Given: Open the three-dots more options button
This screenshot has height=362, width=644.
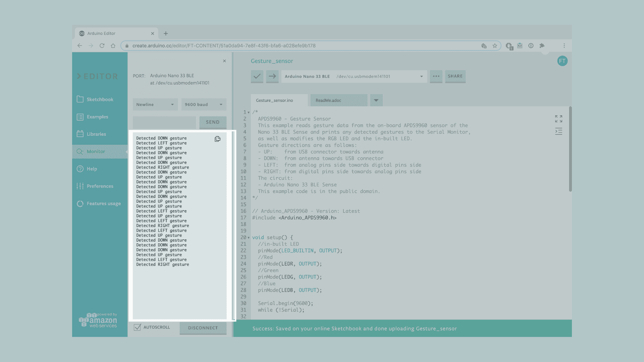Looking at the screenshot, I should click(436, 76).
